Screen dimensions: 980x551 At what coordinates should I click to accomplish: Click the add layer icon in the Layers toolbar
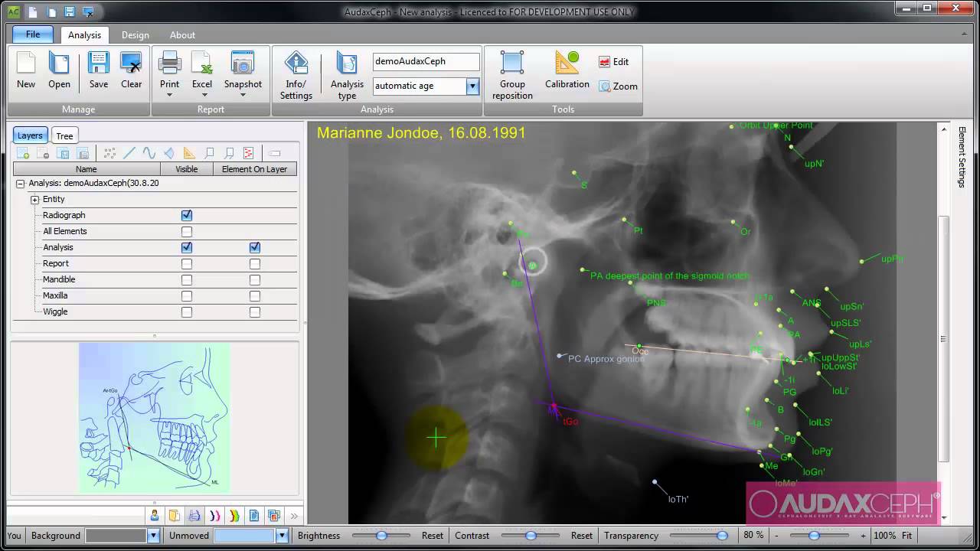23,153
